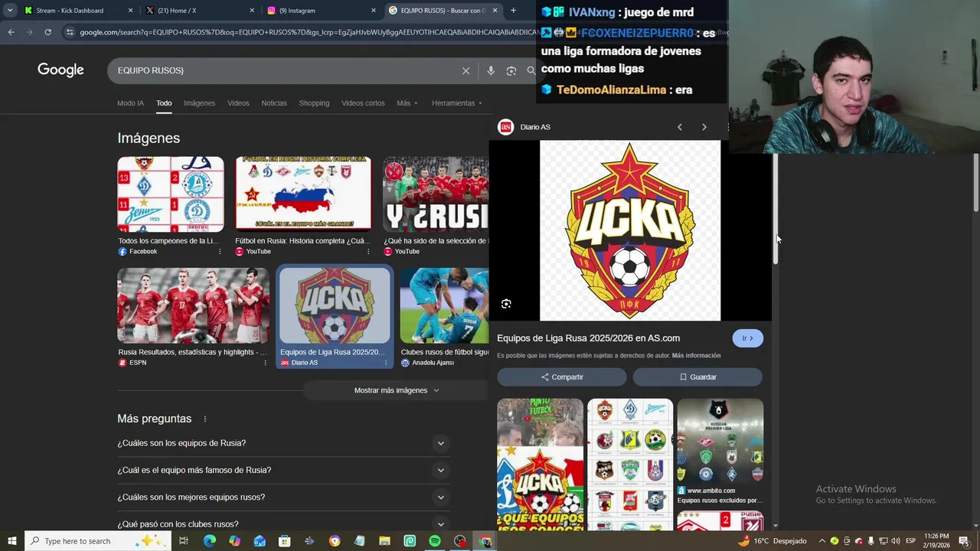Click browser back arrow

tap(11, 32)
